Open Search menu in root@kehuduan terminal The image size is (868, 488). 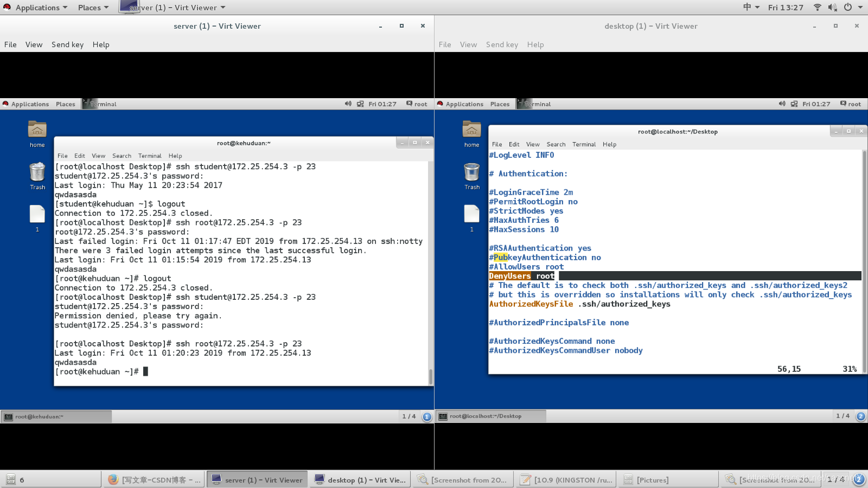(x=122, y=156)
